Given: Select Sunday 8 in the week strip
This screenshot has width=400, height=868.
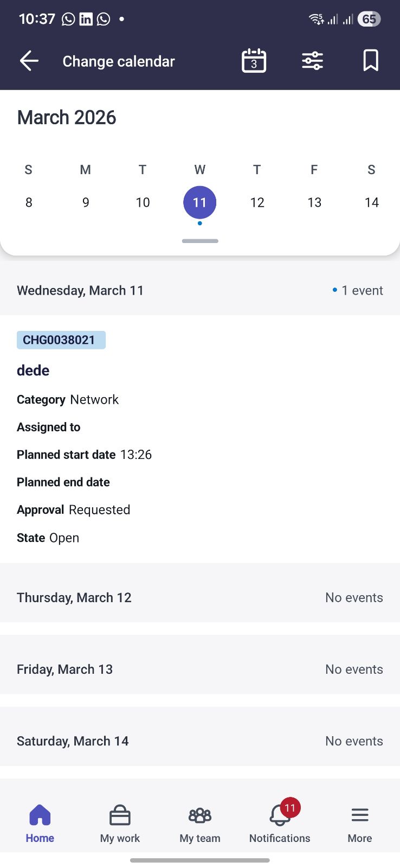Looking at the screenshot, I should click(x=29, y=202).
